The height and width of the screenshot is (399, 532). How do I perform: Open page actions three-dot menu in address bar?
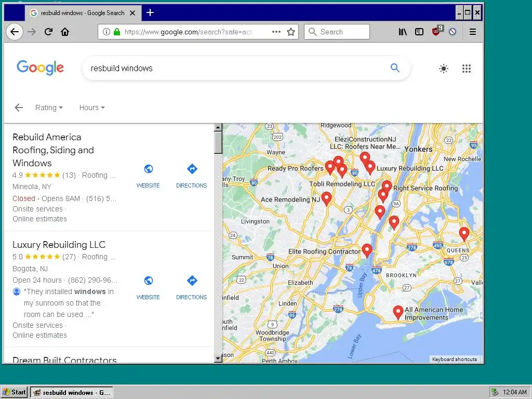[276, 32]
